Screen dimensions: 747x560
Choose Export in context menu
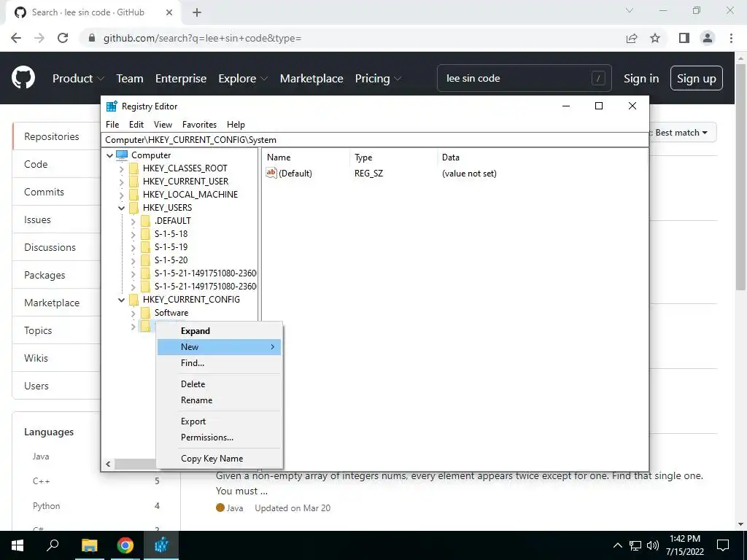click(219, 421)
